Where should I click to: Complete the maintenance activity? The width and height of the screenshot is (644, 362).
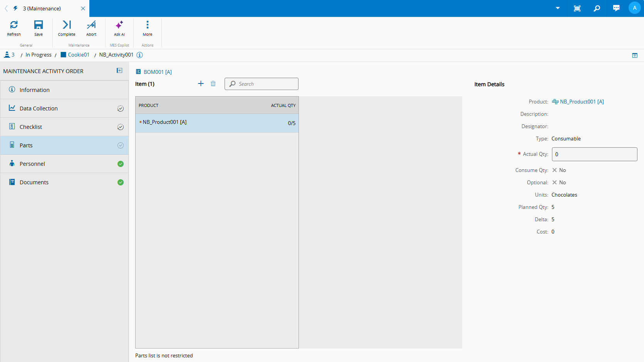pos(67,28)
